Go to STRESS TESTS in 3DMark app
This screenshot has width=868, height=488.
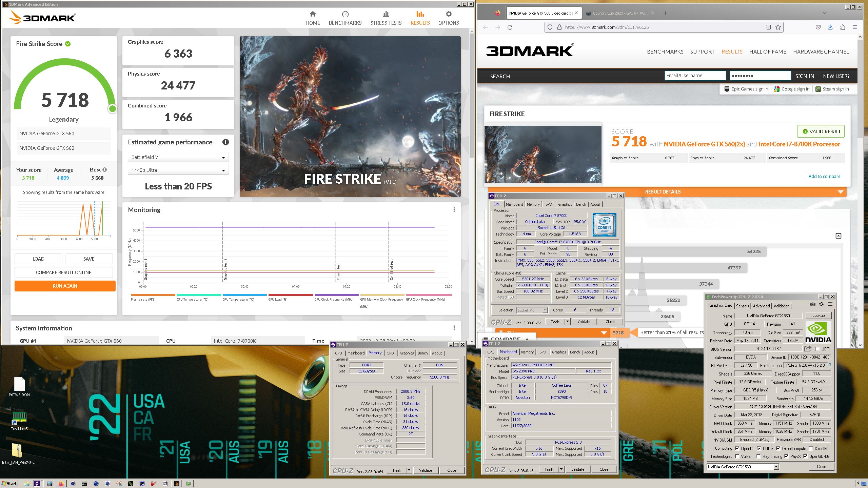(386, 18)
